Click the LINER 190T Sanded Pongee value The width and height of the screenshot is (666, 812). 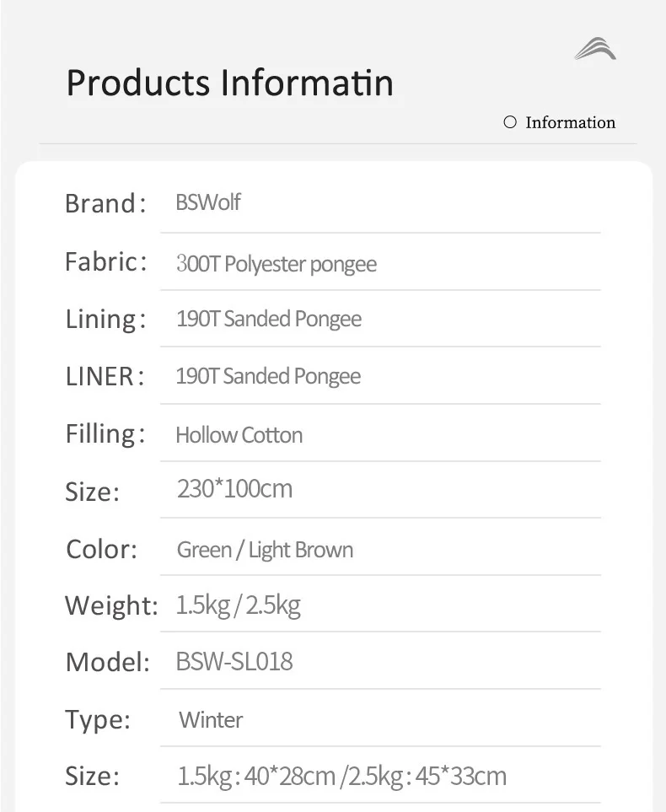(x=268, y=376)
